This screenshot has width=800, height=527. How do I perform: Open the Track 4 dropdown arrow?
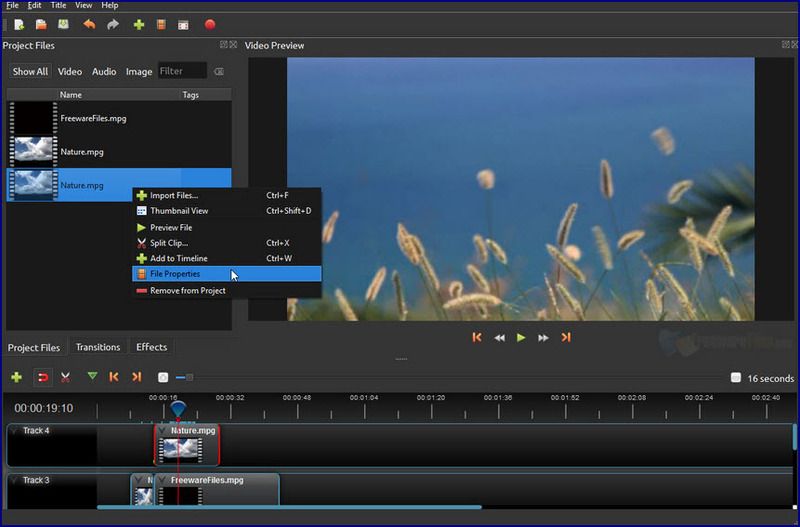(14, 431)
